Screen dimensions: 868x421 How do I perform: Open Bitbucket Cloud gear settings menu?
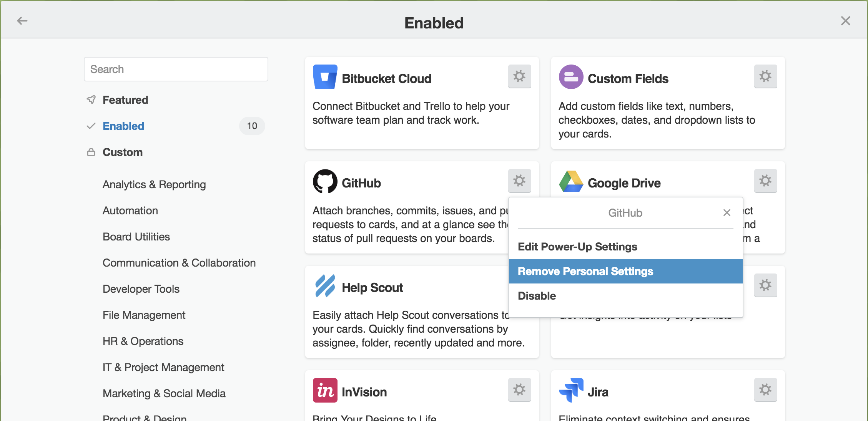click(519, 76)
